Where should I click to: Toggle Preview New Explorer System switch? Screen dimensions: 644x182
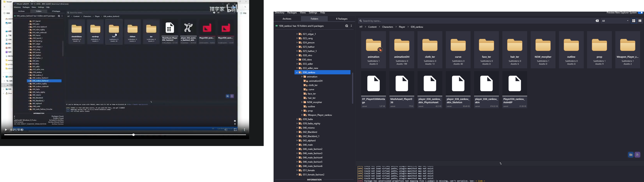pos(640,13)
